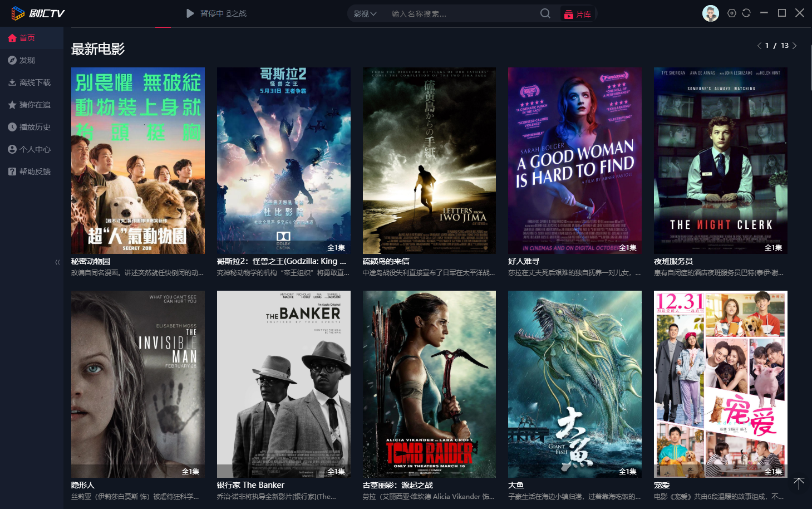Open The Night Clerk poster
This screenshot has height=509, width=812.
click(x=721, y=161)
